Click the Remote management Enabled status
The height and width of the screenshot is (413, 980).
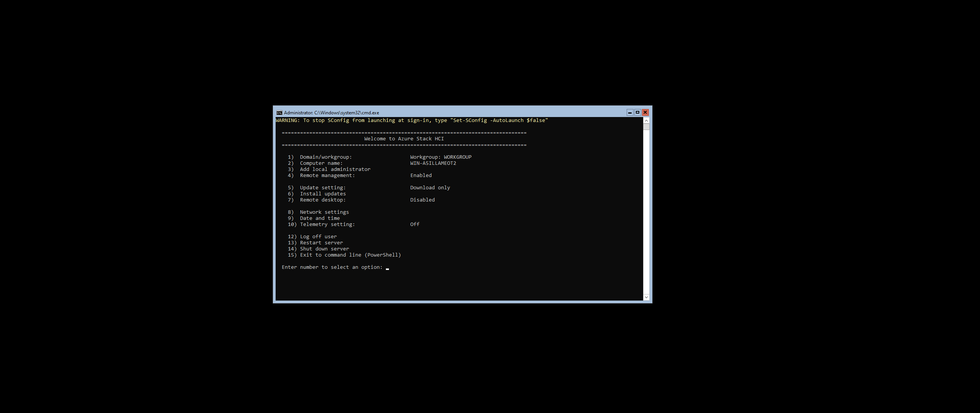tap(421, 176)
